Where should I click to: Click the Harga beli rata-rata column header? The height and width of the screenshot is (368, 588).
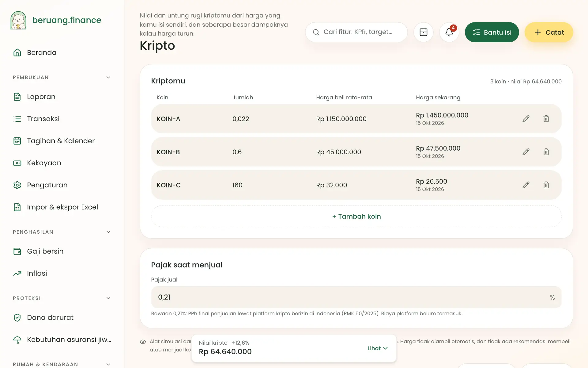pos(344,98)
